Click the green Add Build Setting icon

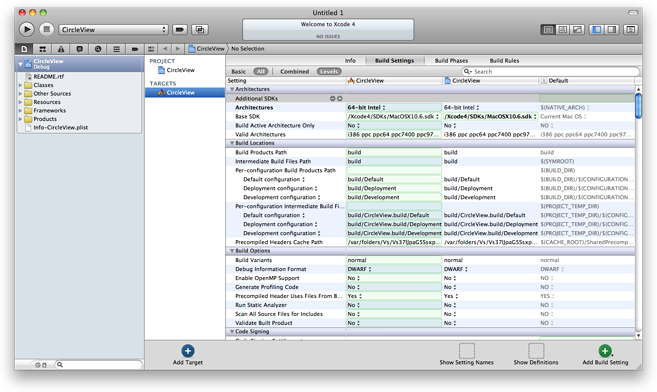tap(605, 351)
